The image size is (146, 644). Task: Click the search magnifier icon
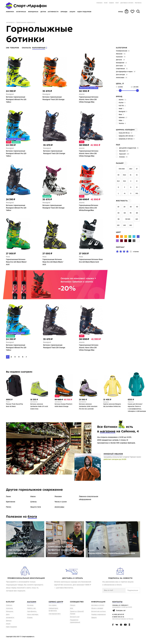(138, 11)
